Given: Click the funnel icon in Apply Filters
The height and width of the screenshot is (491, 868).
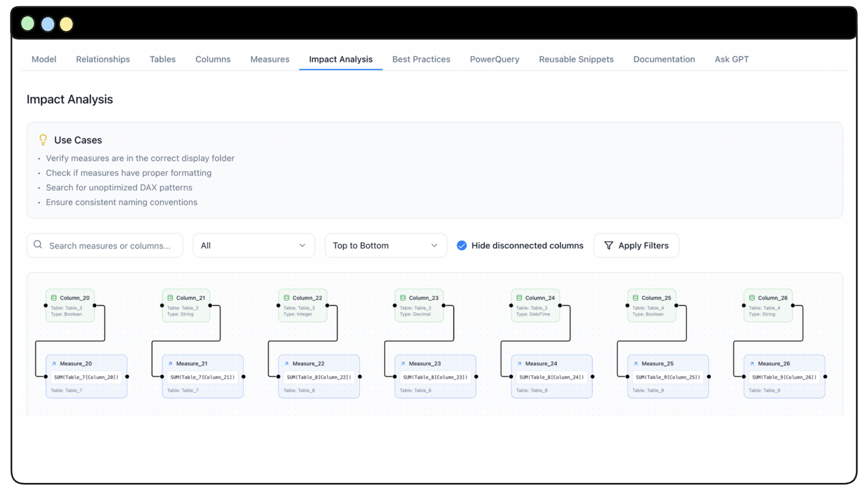Looking at the screenshot, I should pyautogui.click(x=608, y=245).
